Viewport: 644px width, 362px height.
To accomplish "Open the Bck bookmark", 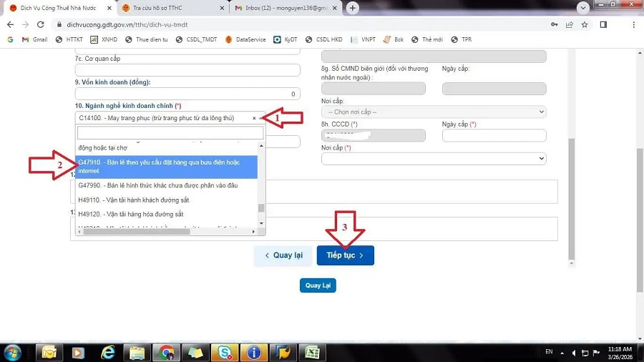I will pyautogui.click(x=394, y=39).
